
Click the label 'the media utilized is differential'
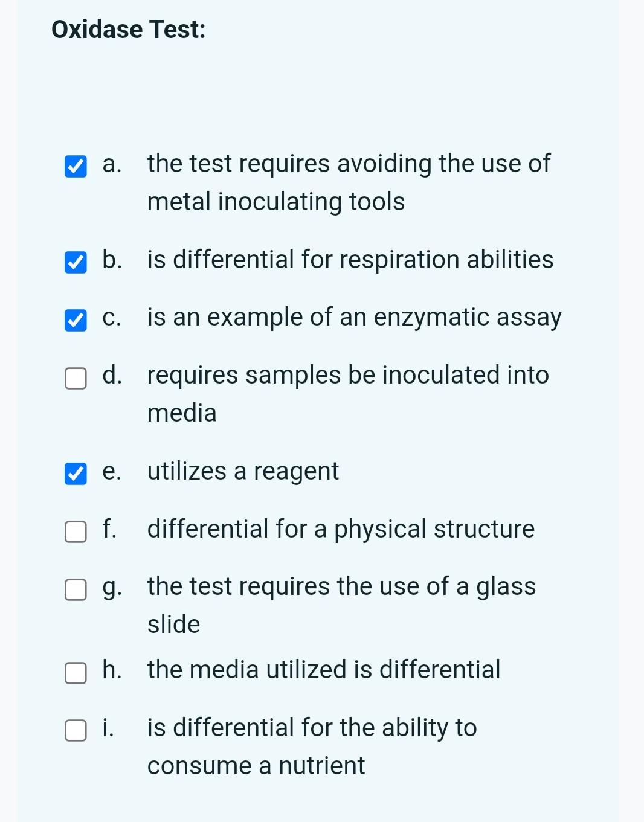[324, 669]
